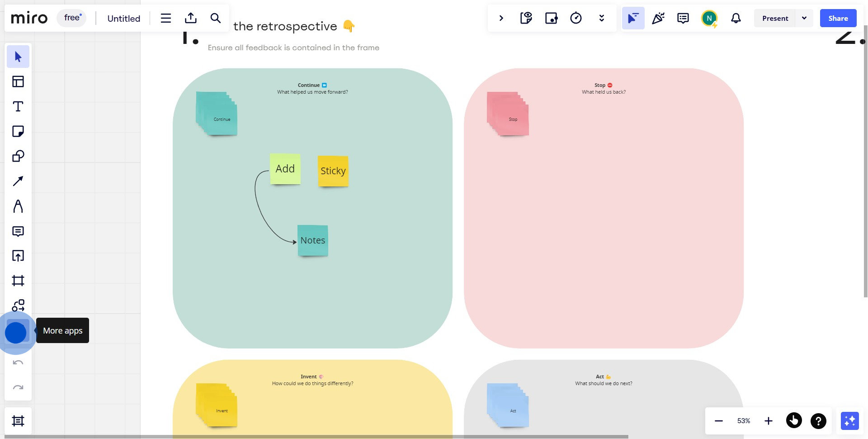Activate the Pen drawing tool
Screen dimensions: 868x439
[18, 206]
